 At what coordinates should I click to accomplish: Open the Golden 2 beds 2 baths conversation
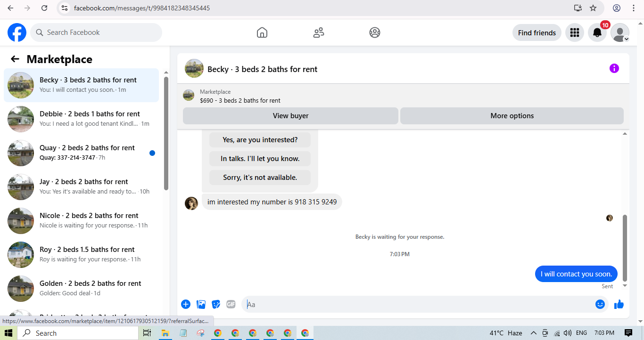click(x=81, y=289)
